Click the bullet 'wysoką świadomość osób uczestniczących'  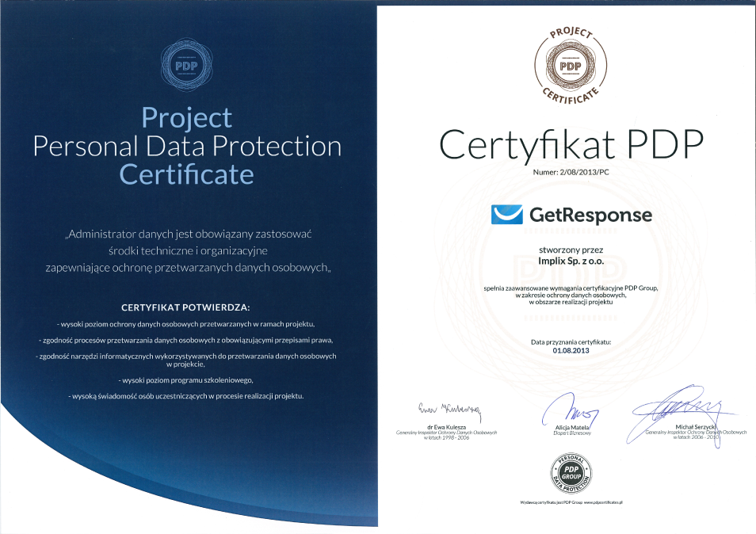[x=185, y=396]
